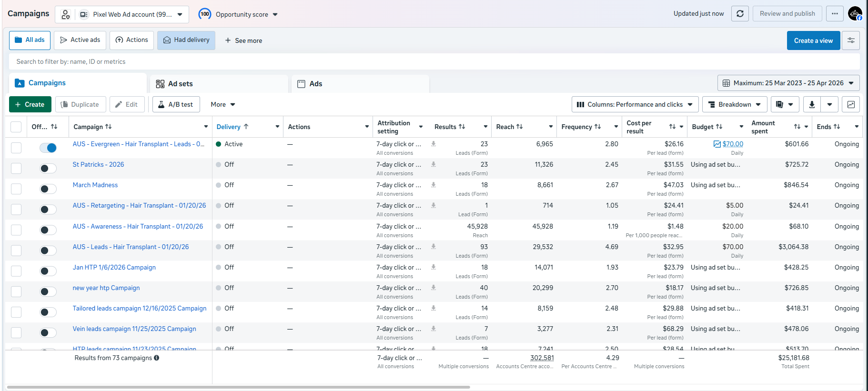Click info icon beside Results from 73 campaigns

pyautogui.click(x=157, y=358)
